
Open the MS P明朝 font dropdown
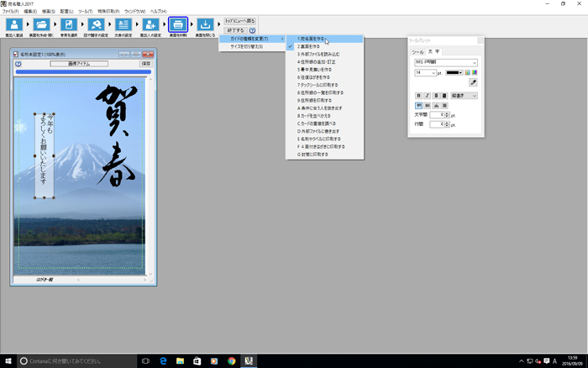pyautogui.click(x=445, y=62)
